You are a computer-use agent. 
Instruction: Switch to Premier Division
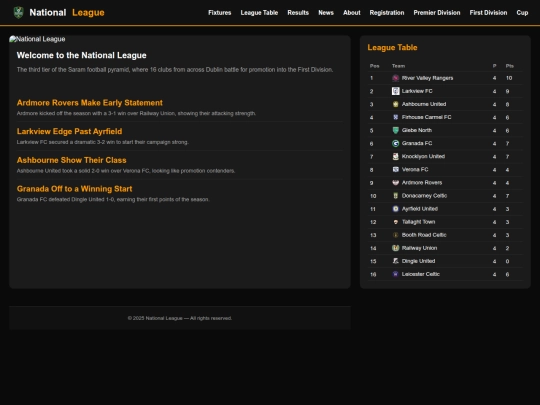(437, 13)
